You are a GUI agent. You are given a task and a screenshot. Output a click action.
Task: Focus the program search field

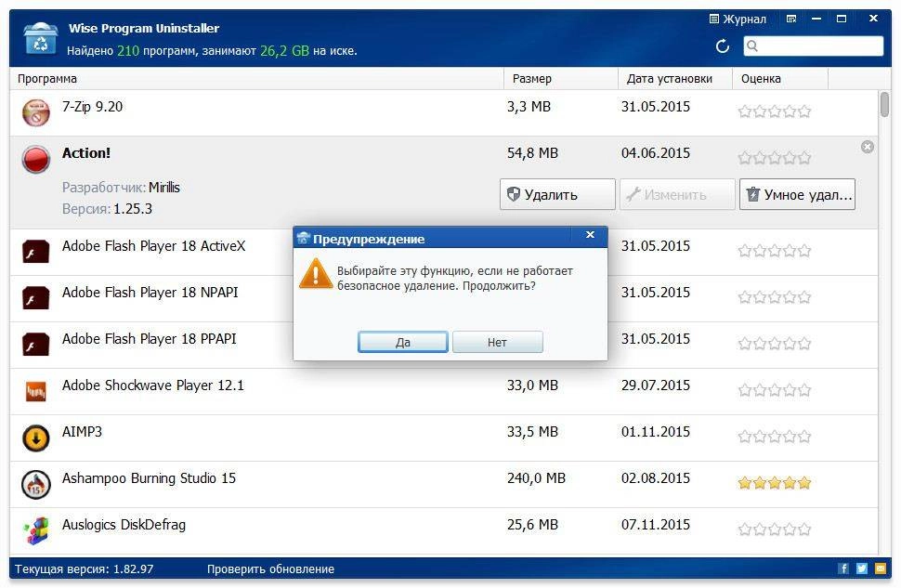point(813,46)
